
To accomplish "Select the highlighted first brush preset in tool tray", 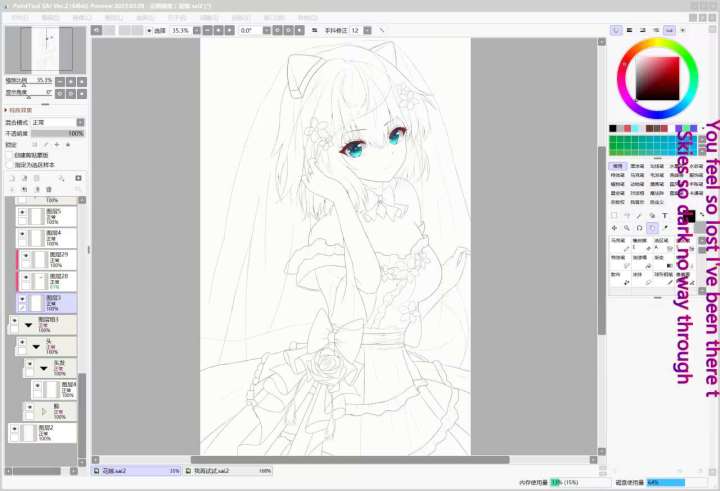I will pyautogui.click(x=618, y=166).
